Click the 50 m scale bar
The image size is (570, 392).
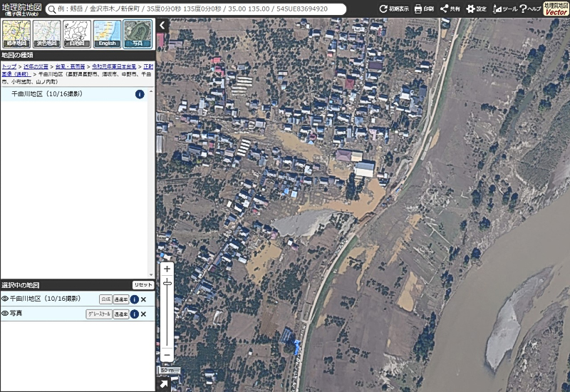[170, 370]
